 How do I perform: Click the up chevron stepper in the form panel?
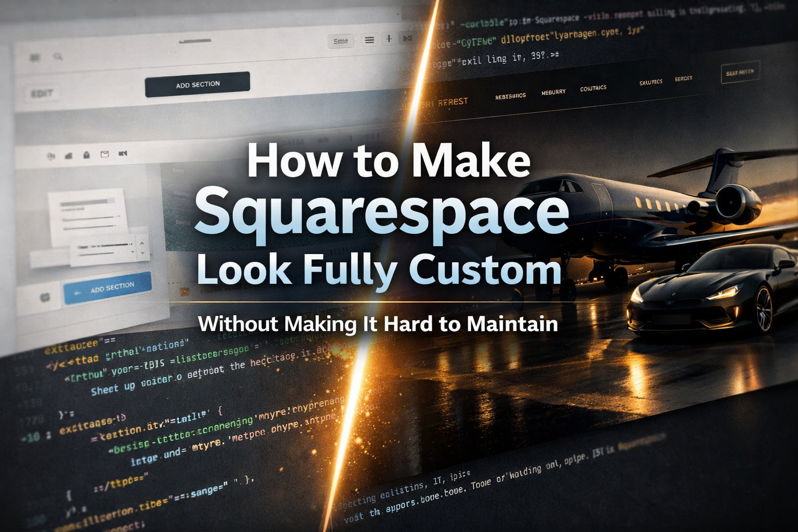point(142,243)
